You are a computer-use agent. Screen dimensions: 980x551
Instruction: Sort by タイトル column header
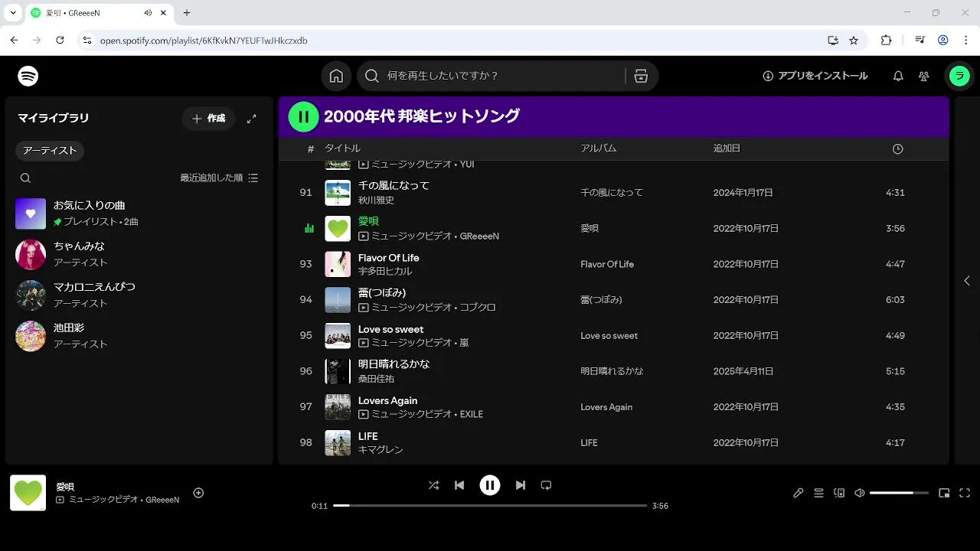(342, 148)
